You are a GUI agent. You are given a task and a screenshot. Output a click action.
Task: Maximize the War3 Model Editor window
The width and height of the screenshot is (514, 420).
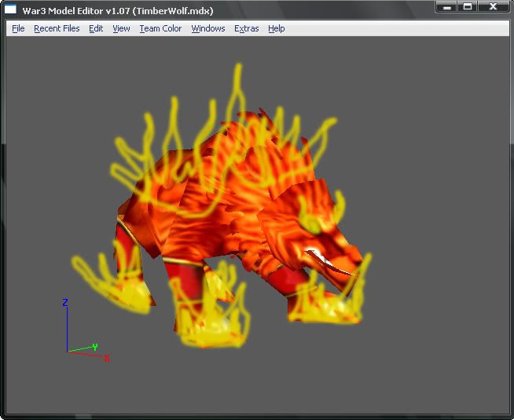point(468,6)
